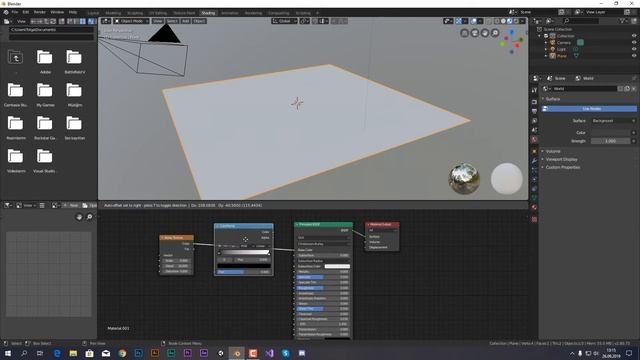This screenshot has height=360, width=640.
Task: Switch to the Layout workspace tab
Action: (x=93, y=13)
